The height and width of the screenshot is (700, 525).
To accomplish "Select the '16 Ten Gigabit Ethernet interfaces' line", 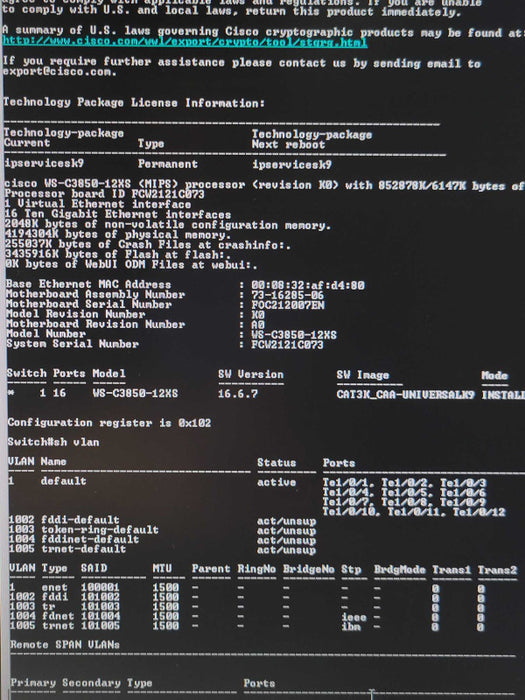I will tap(118, 215).
